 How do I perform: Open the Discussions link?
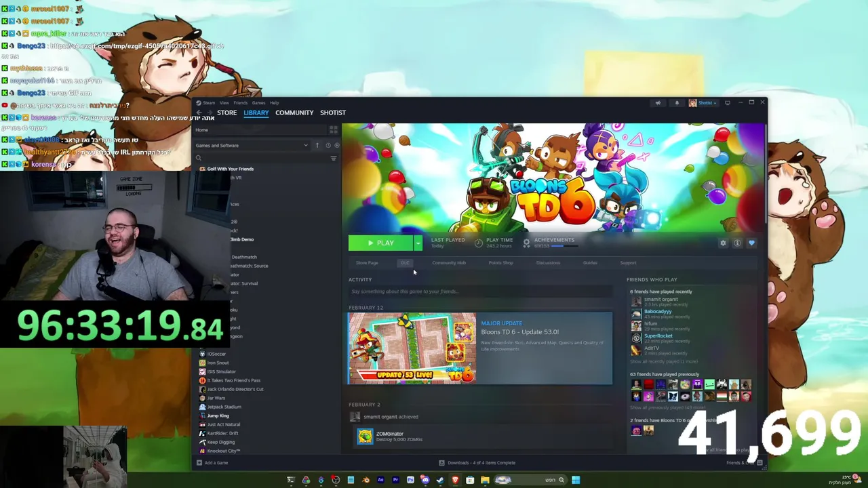(548, 263)
